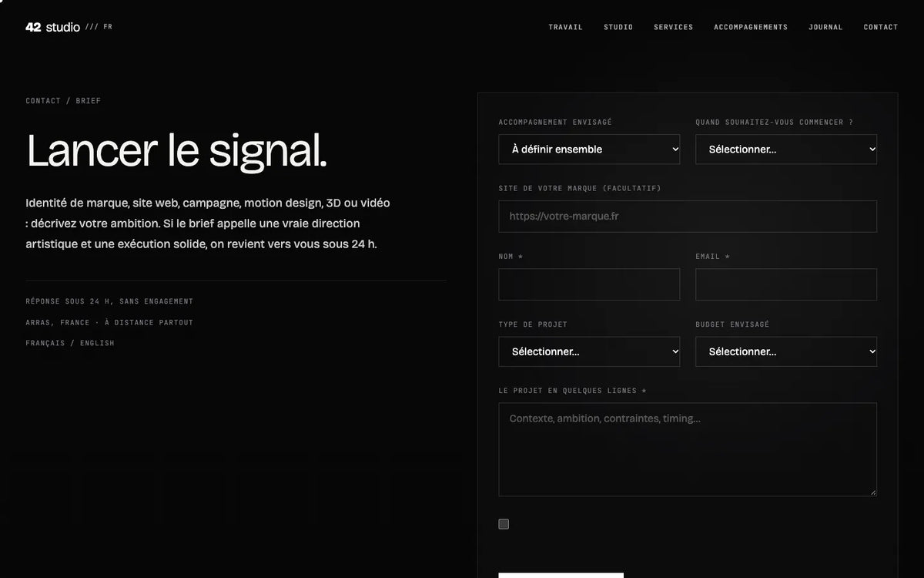Switch language via FR indicator
The height and width of the screenshot is (578, 924).
(108, 27)
